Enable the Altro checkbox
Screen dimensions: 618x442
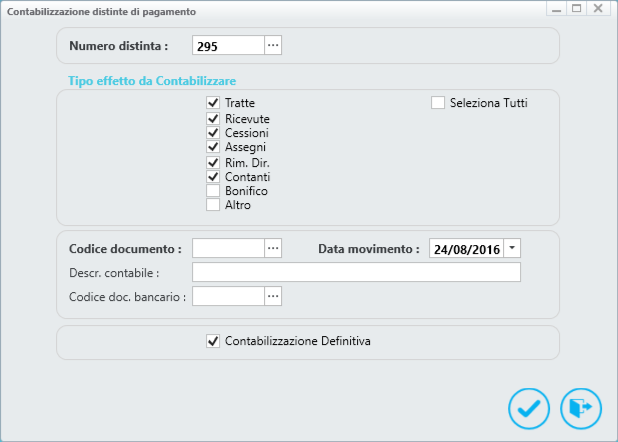click(x=213, y=205)
